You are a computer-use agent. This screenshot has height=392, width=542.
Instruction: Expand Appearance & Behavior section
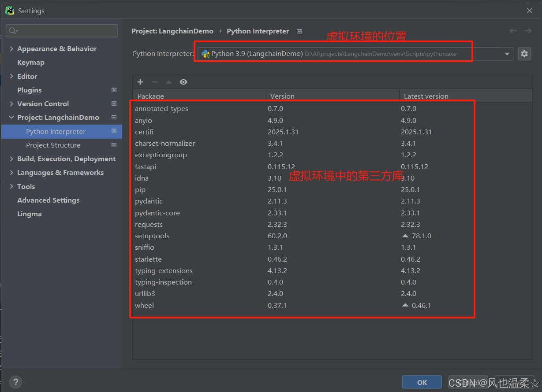(x=11, y=49)
